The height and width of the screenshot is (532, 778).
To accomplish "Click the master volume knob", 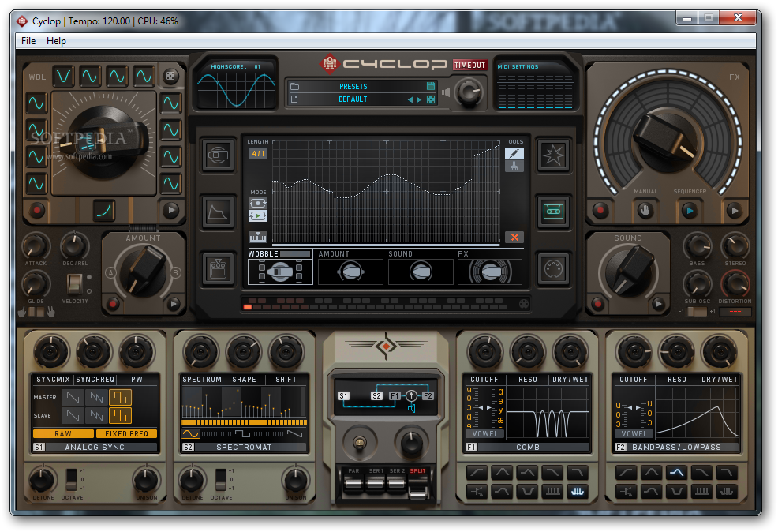I will 469,92.
